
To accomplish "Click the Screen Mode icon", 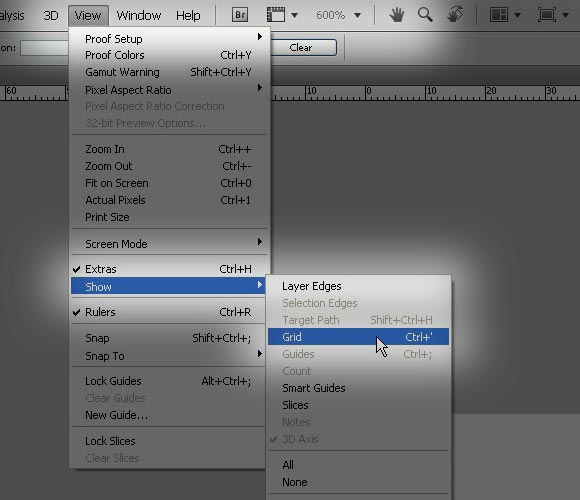I will pos(547,15).
